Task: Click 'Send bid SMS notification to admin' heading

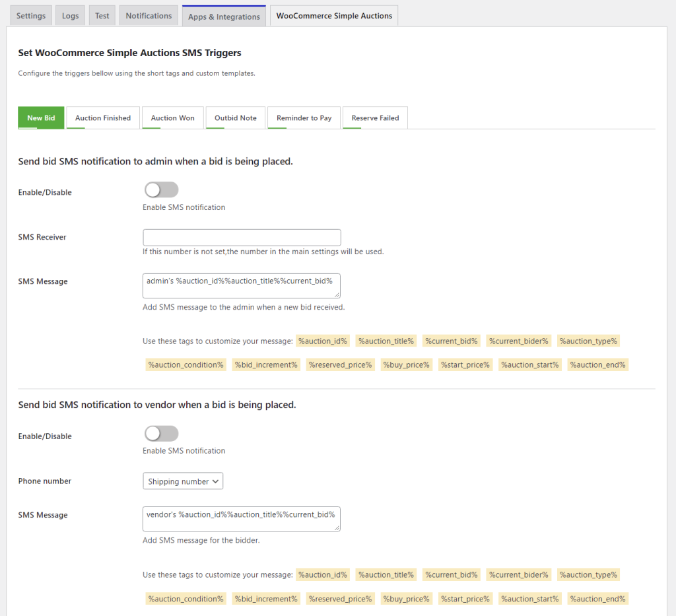Action: (x=155, y=161)
